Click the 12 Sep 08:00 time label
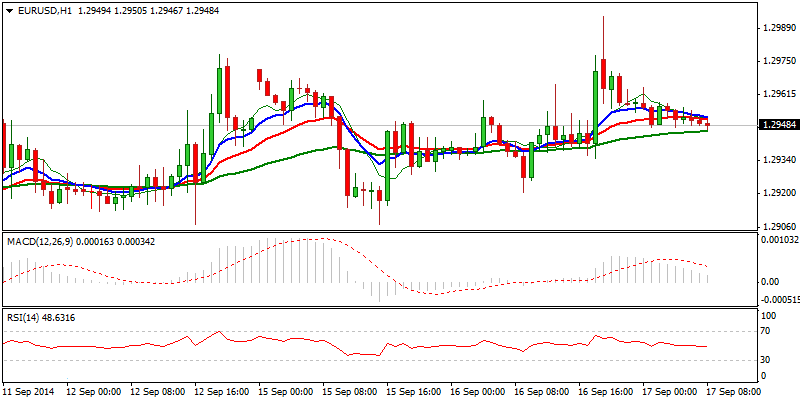Screen dimensions: 800x400 point(158,391)
